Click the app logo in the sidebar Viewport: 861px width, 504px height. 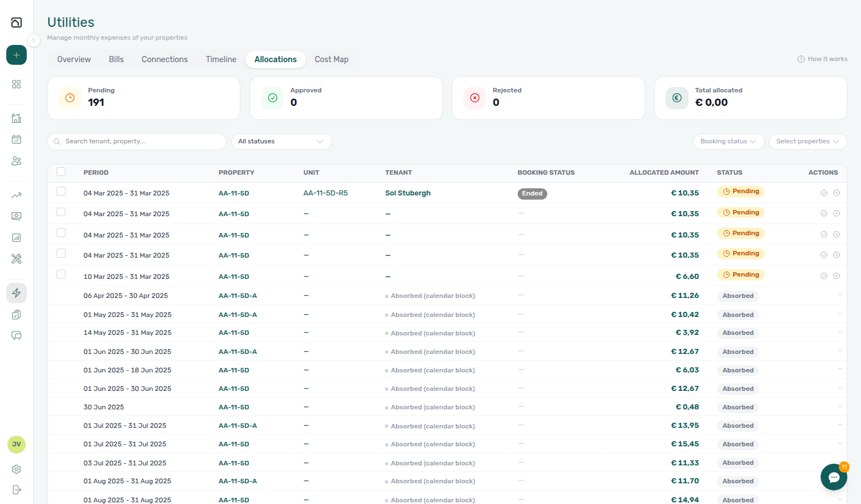click(x=16, y=22)
